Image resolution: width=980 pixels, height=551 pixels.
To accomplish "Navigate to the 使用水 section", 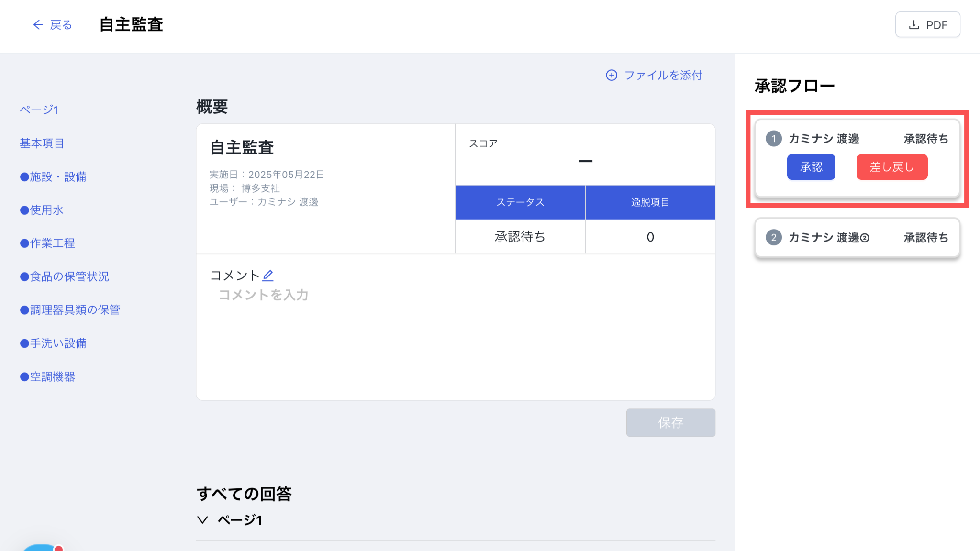I will (42, 210).
